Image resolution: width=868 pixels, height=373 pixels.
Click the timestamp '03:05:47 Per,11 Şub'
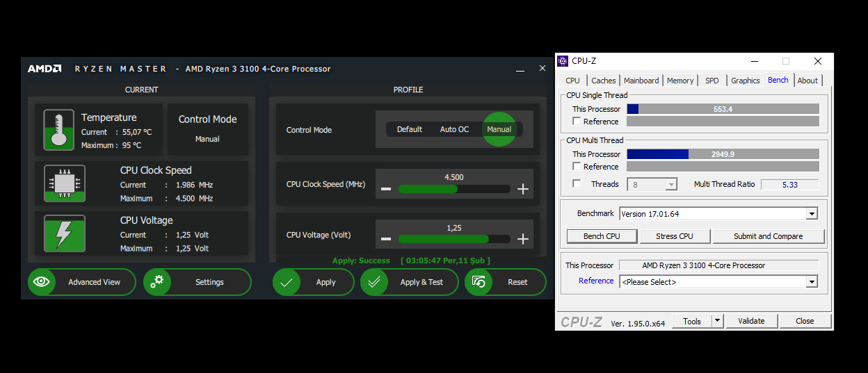(446, 260)
